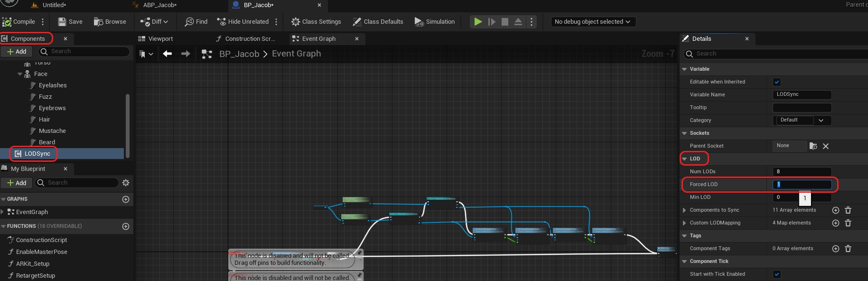Click the Compile blueprint icon
Image resolution: width=868 pixels, height=281 pixels.
pyautogui.click(x=7, y=22)
